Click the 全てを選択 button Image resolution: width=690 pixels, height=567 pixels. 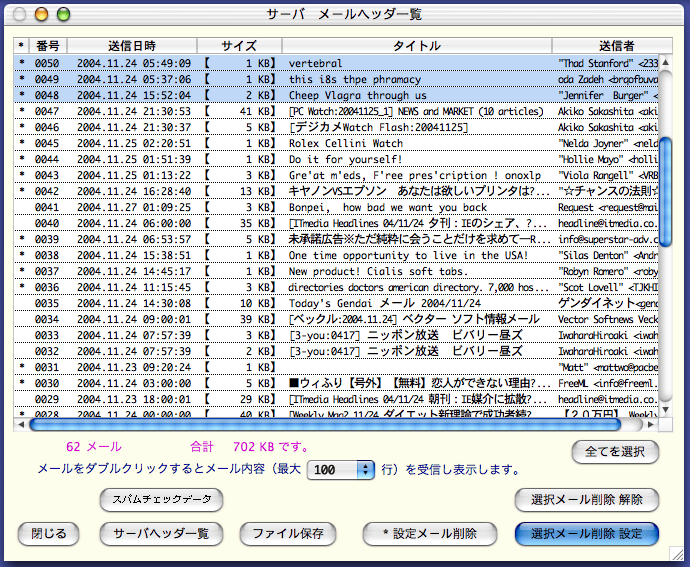(615, 452)
